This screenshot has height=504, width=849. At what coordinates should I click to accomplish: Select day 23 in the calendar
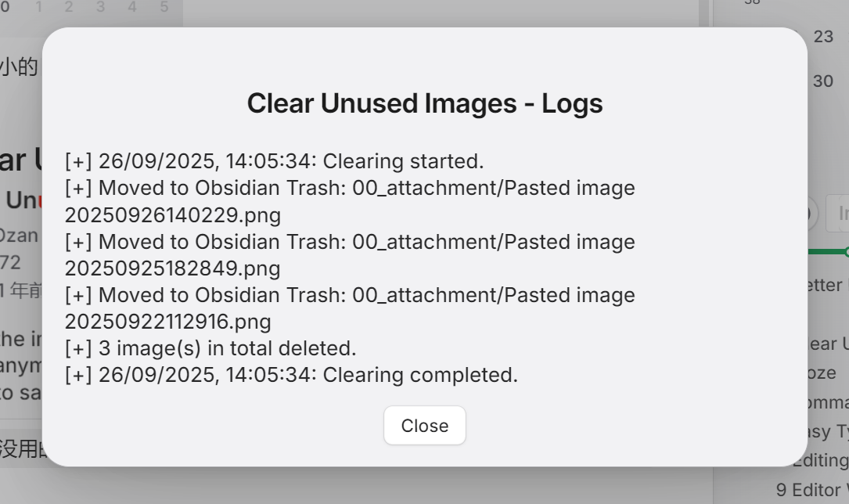coord(823,37)
